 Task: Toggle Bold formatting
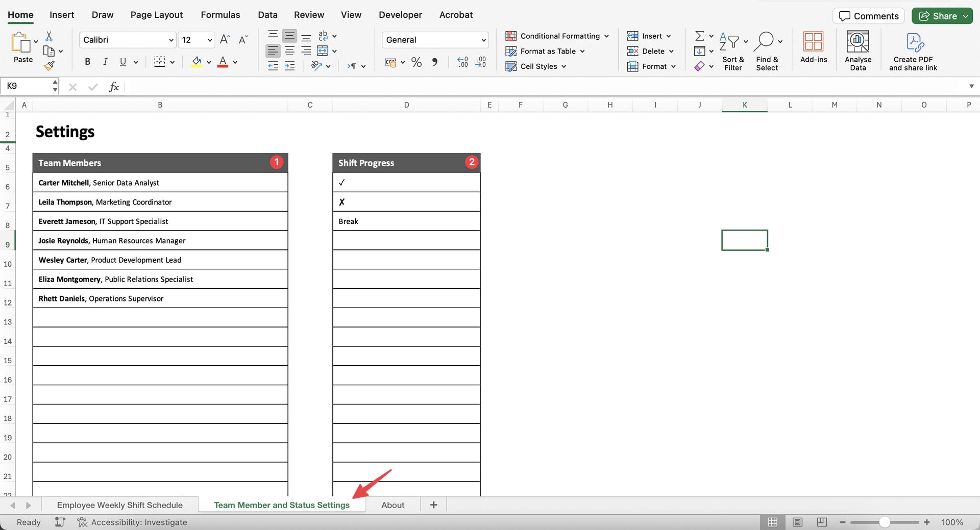click(88, 62)
